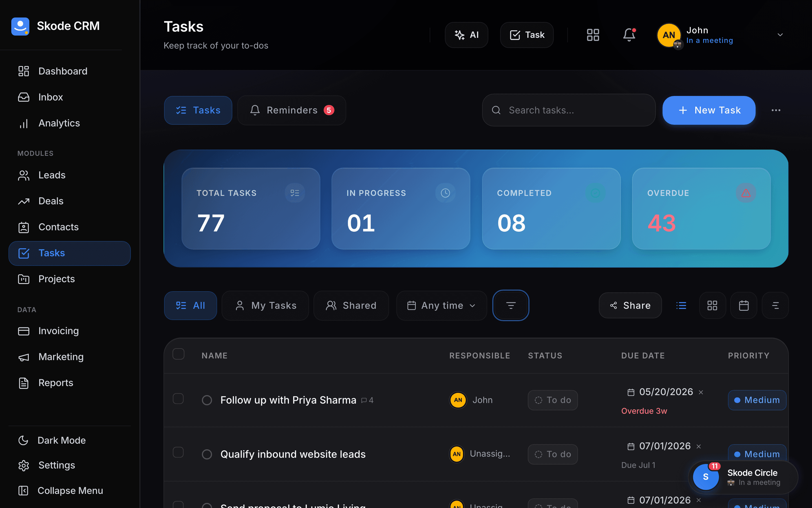The height and width of the screenshot is (508, 812).
Task: Click John's AN avatar in Priya Sharma row
Action: [x=458, y=400]
